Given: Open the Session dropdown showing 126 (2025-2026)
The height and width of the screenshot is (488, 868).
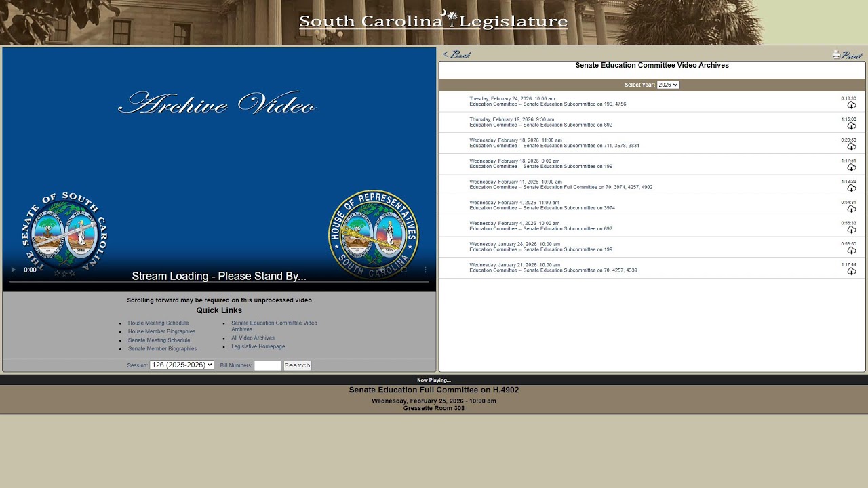Looking at the screenshot, I should point(182,365).
